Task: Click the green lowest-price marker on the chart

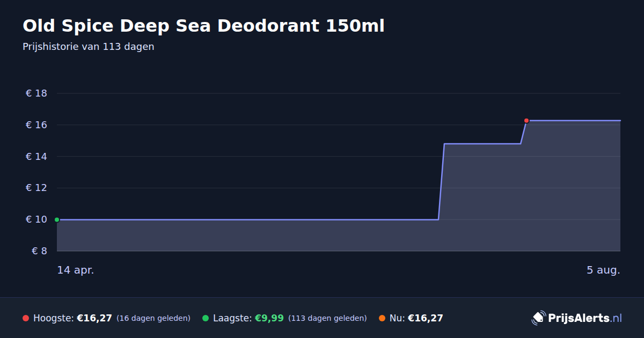Action: point(57,219)
